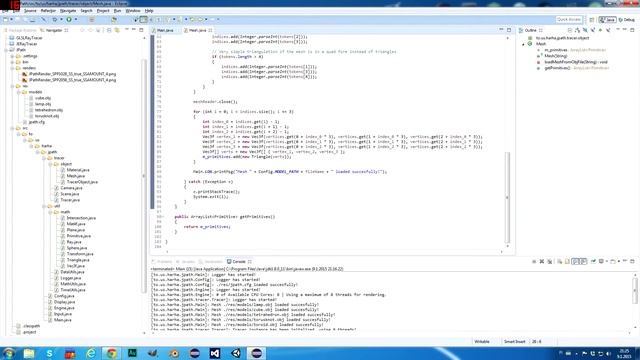This screenshot has height=360, width=640.
Task: Open the Navigator view menu
Action: tap(127, 30)
